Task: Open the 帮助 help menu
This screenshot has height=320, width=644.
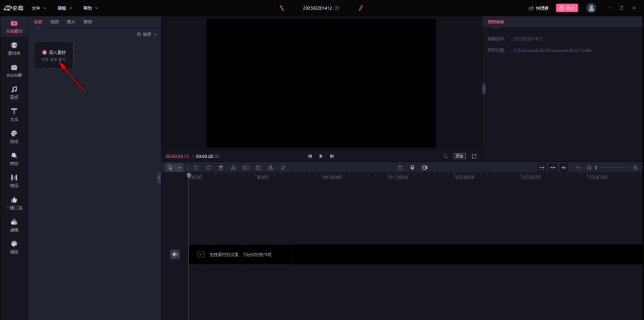Action: [90, 8]
